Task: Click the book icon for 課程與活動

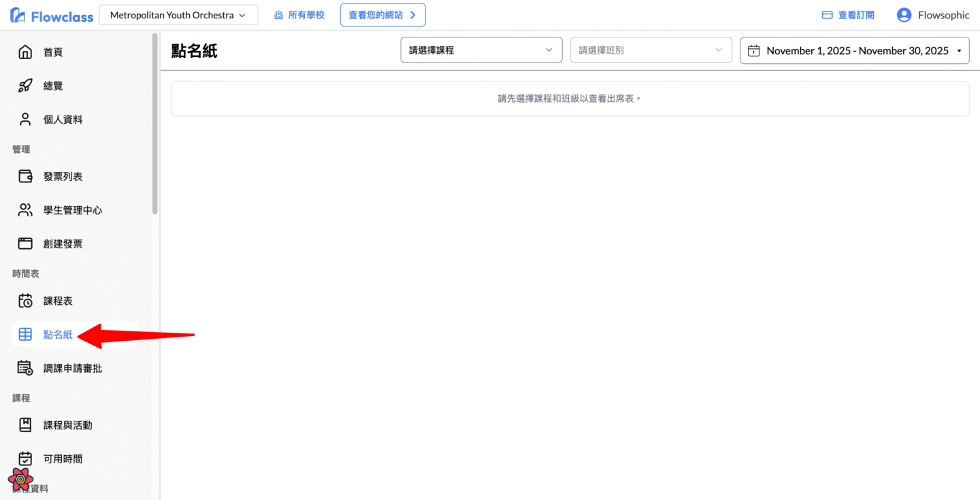Action: tap(25, 425)
